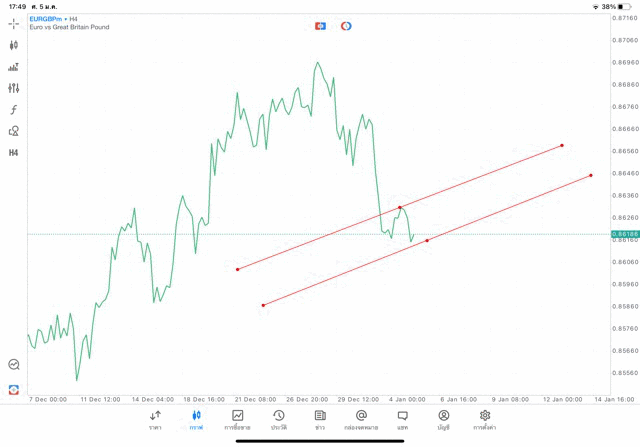
Task: Open the ราคา (Quotes) tab
Action: (155, 420)
